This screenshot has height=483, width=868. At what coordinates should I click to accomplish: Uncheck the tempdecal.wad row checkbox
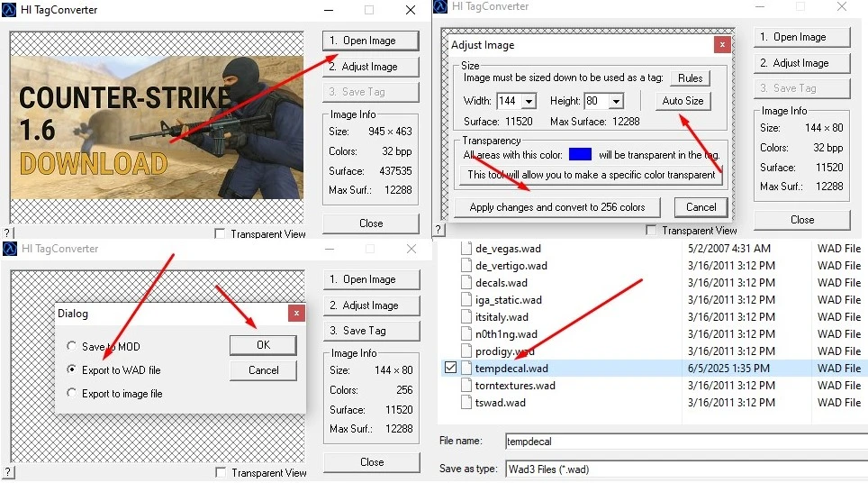[x=450, y=368]
